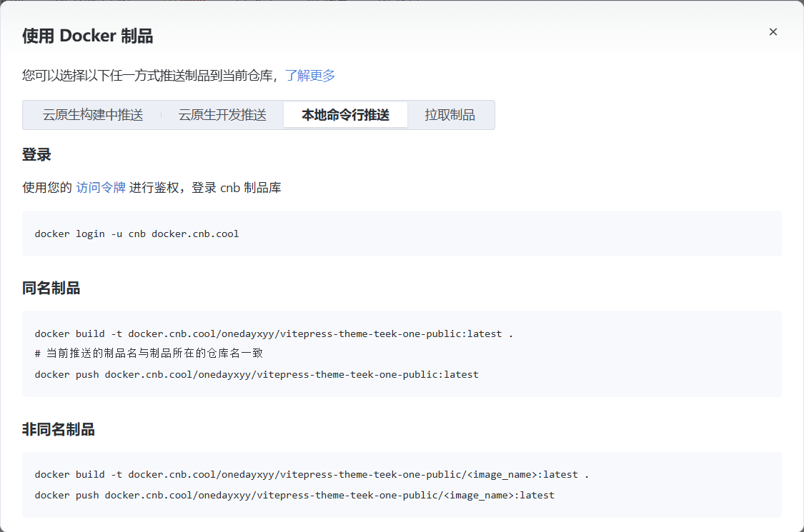Select the 本地命令行推送 tab
The width and height of the screenshot is (804, 532).
(346, 115)
